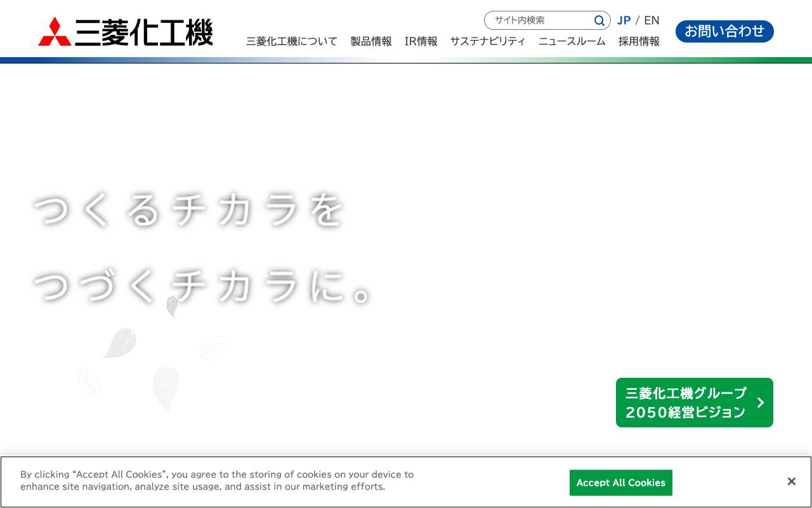
Task: Open the 三菱化工機について navigation menu
Action: click(x=291, y=41)
